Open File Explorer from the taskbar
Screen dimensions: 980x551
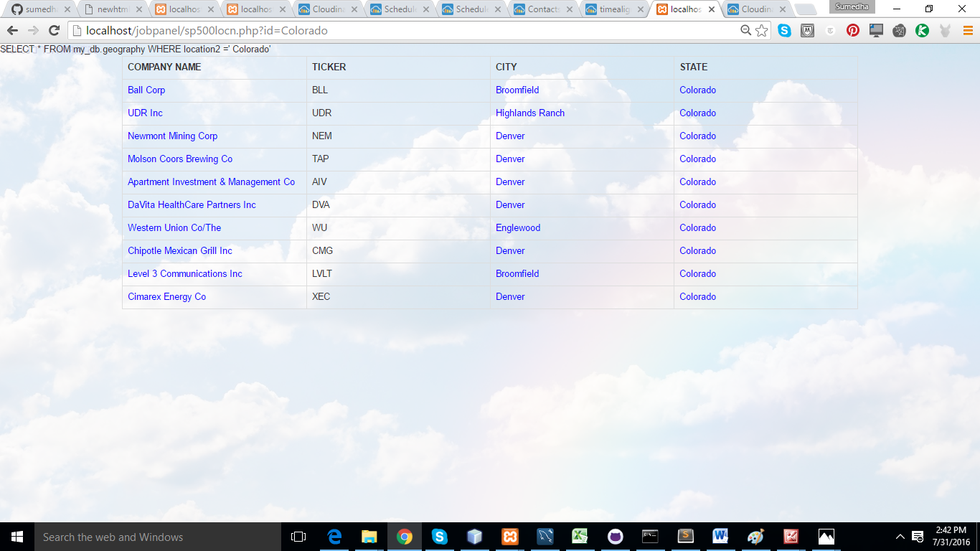coord(369,537)
